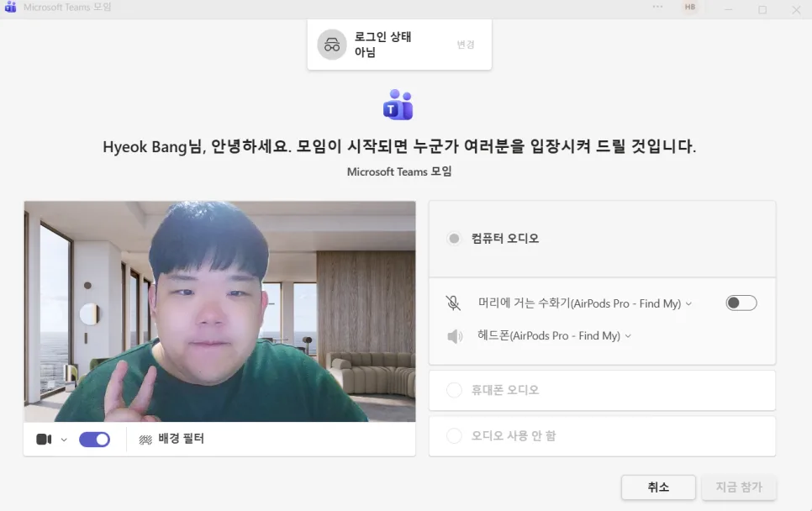Click the 취소 button
This screenshot has width=812, height=511.
coord(658,487)
